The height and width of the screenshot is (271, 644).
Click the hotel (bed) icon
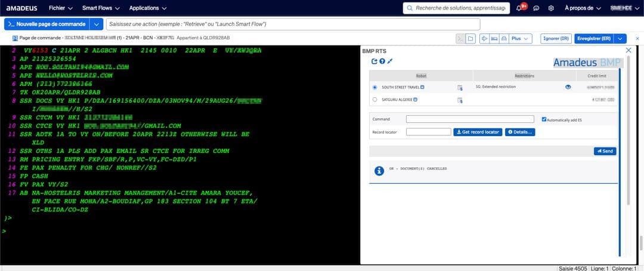(494, 38)
